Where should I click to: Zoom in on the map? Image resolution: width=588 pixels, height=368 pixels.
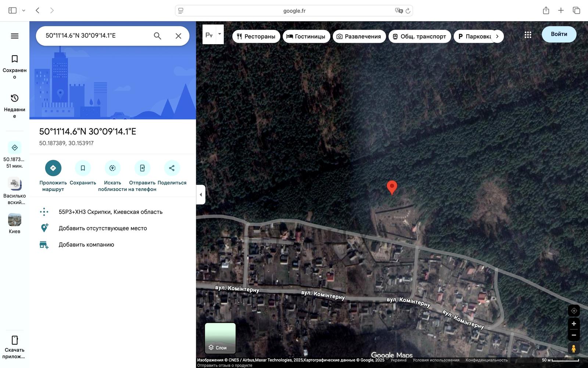574,324
